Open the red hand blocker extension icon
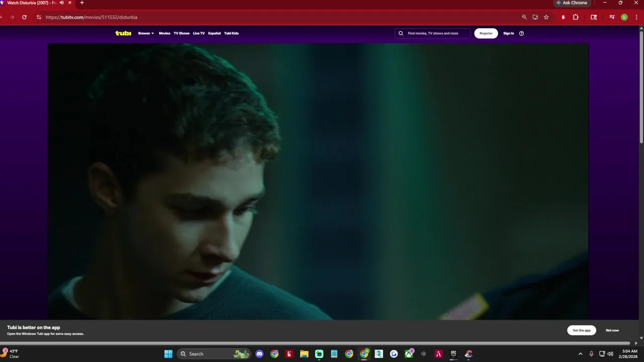Screen dimensions: 644x362 pos(563,17)
